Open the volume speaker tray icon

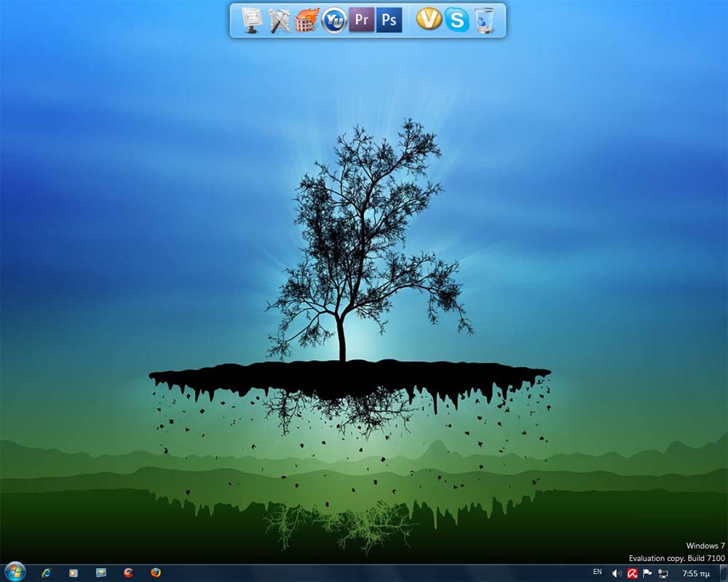coord(617,574)
